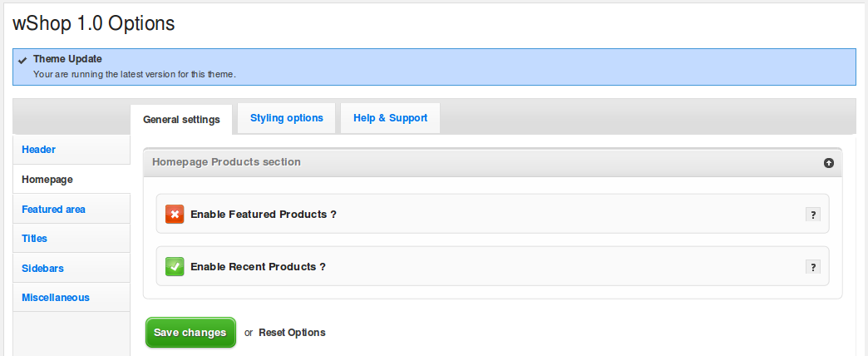The width and height of the screenshot is (868, 356).
Task: Click the Homepage Products section header title
Action: click(226, 162)
